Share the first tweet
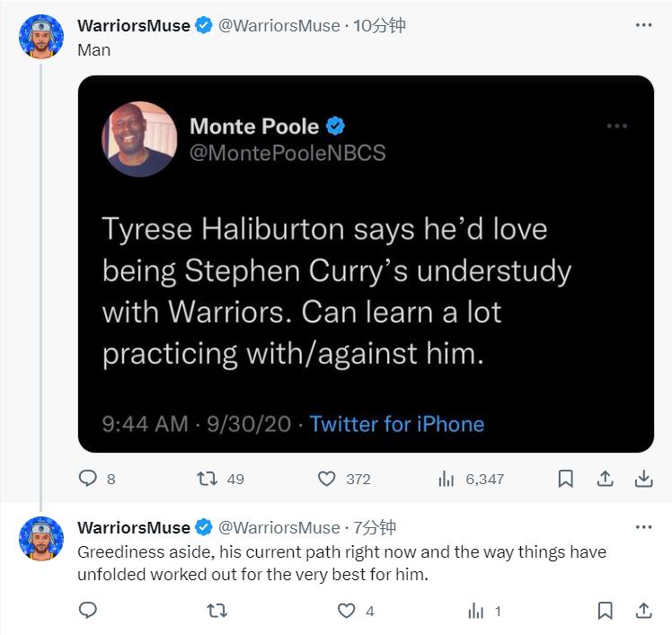 pyautogui.click(x=606, y=479)
